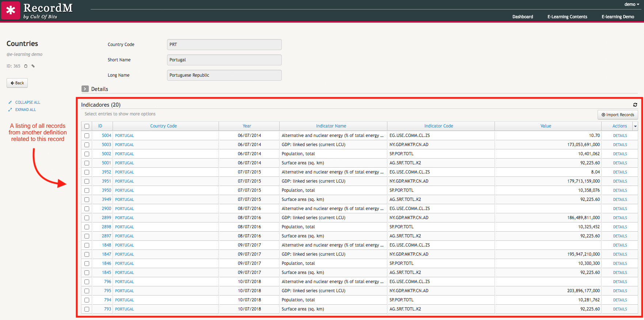This screenshot has width=644, height=320.
Task: Check the box for record 796
Action: coord(87,282)
